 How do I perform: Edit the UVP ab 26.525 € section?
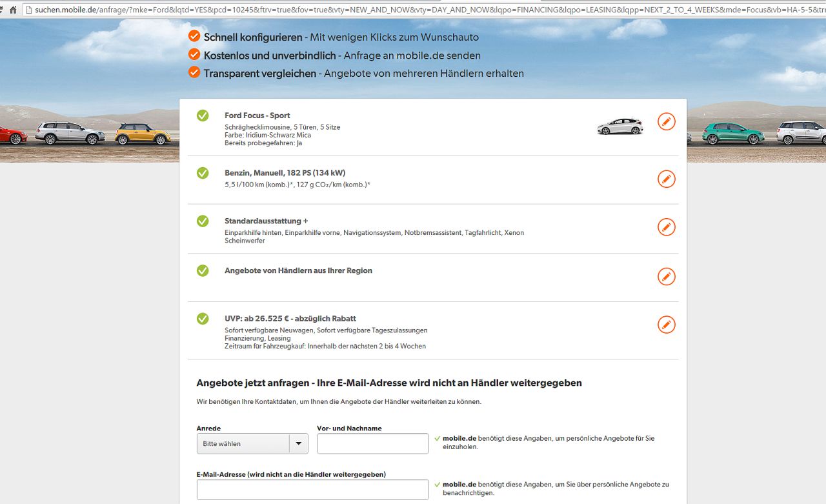point(667,325)
